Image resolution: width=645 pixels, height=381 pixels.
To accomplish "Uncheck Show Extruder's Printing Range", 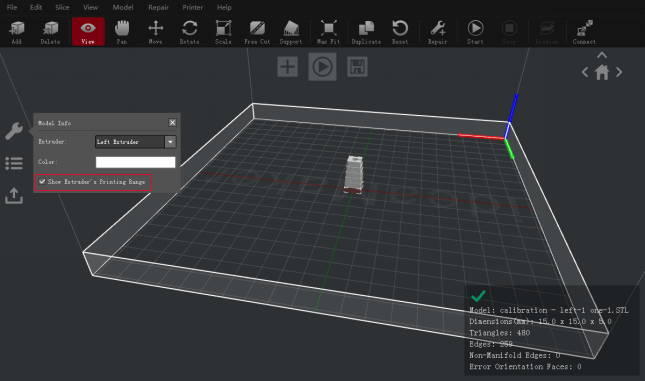I will coord(42,181).
